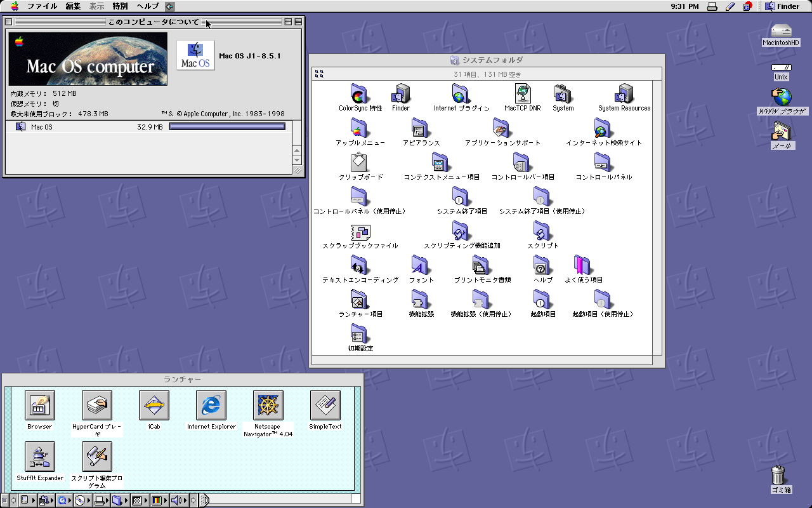Launch Internet Explorer from the launcher
This screenshot has height=508, width=812.
click(211, 405)
